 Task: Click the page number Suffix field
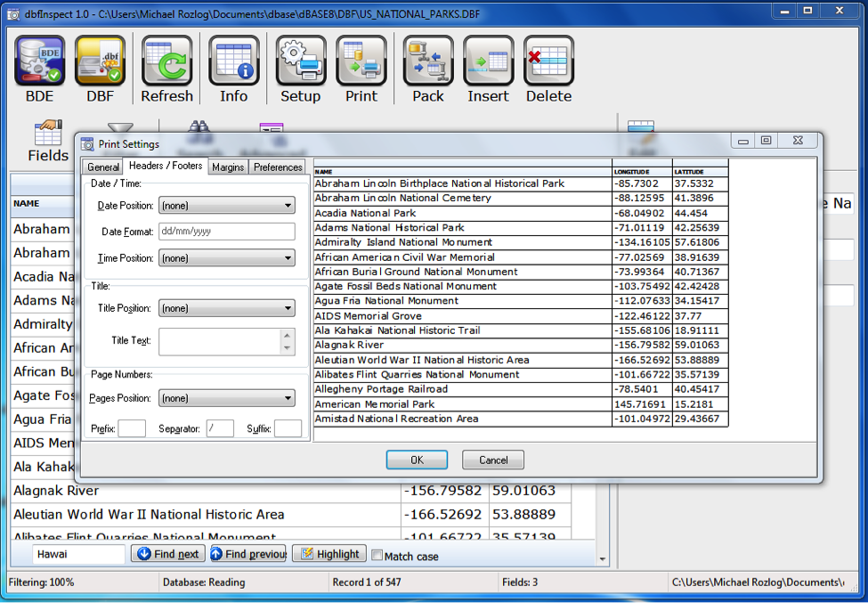288,428
